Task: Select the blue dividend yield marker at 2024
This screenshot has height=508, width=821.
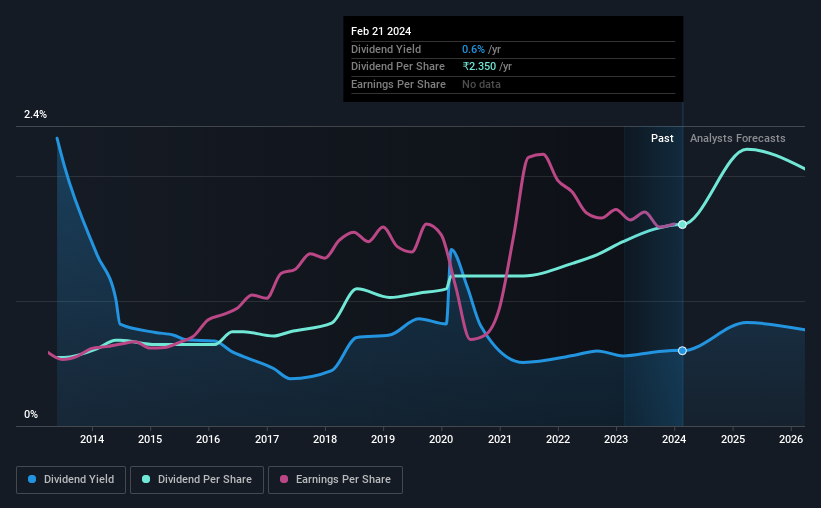Action: 682,351
